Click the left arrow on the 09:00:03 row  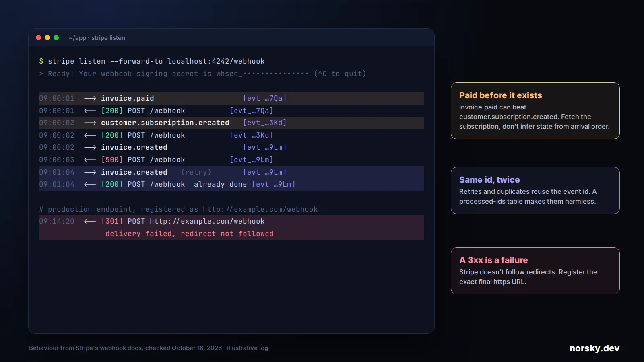90,160
